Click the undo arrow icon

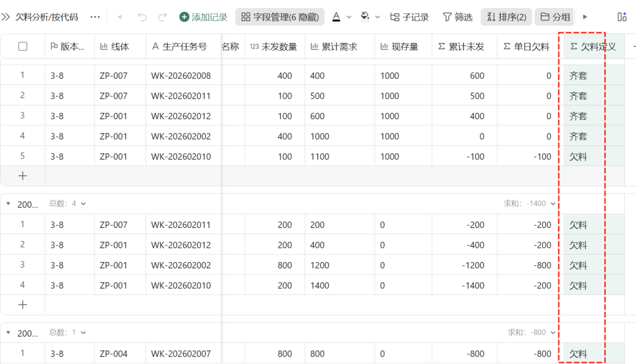(142, 17)
